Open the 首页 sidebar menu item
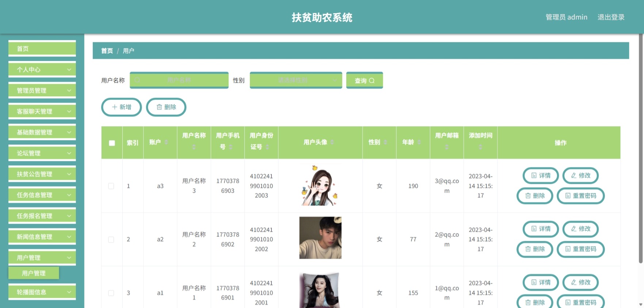The image size is (644, 308). (x=42, y=49)
